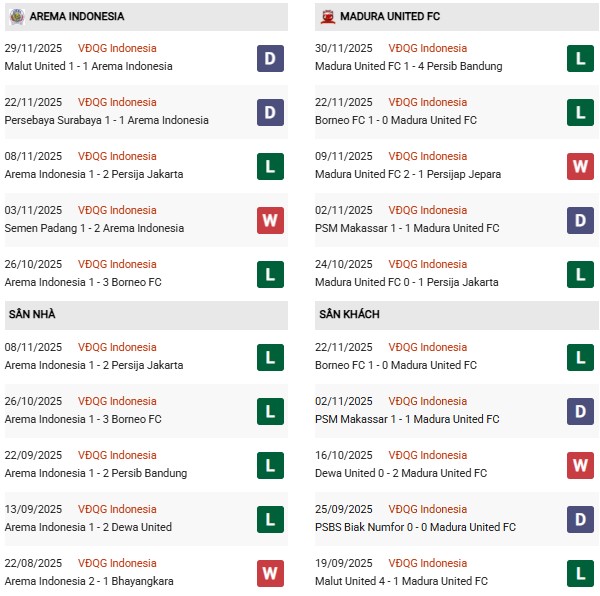Click the D badge for Persebaya Surabaya match

(x=270, y=112)
